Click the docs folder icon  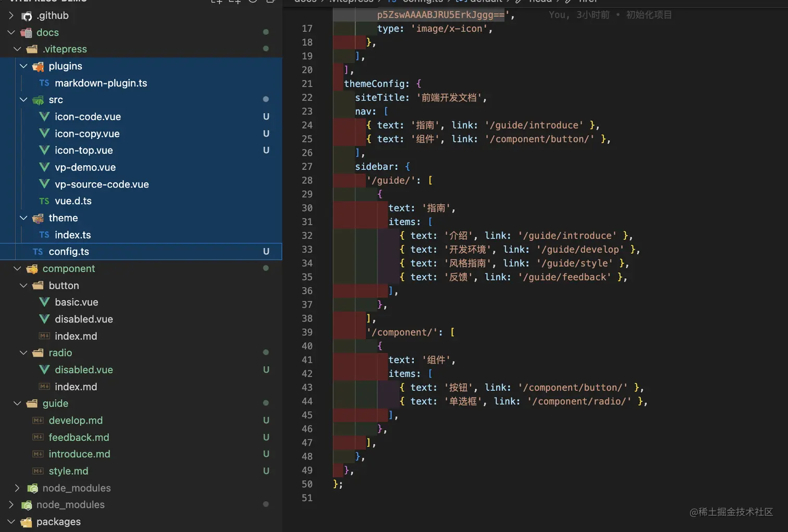point(27,33)
